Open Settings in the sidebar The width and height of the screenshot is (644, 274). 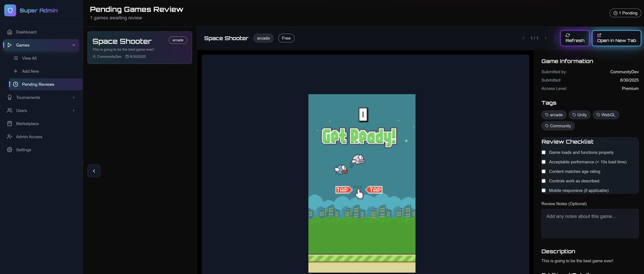[x=41, y=150]
